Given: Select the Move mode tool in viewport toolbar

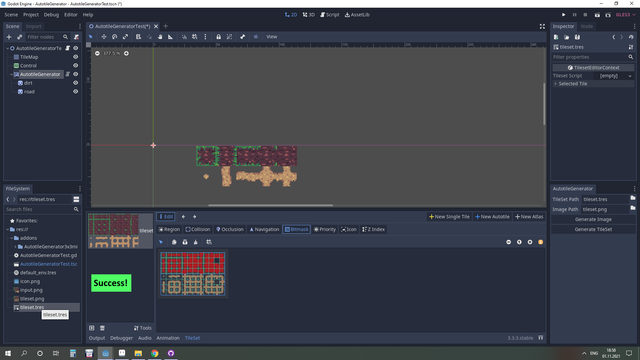Looking at the screenshot, I should pyautogui.click(x=104, y=37).
